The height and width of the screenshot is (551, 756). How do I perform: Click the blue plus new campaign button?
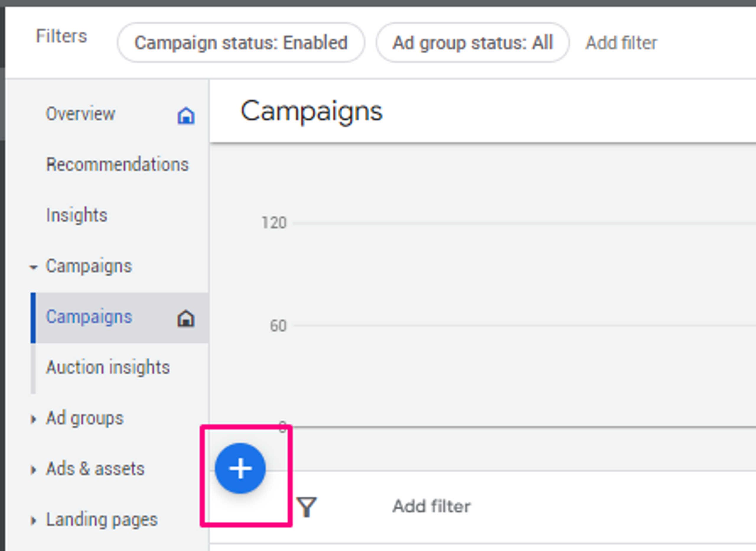[240, 468]
